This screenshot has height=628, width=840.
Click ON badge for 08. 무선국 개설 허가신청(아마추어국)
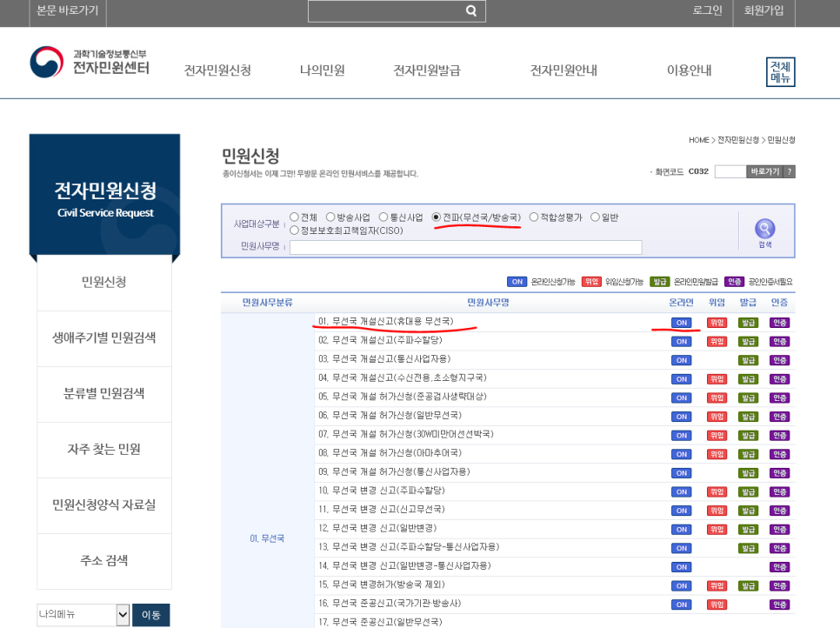pos(682,454)
